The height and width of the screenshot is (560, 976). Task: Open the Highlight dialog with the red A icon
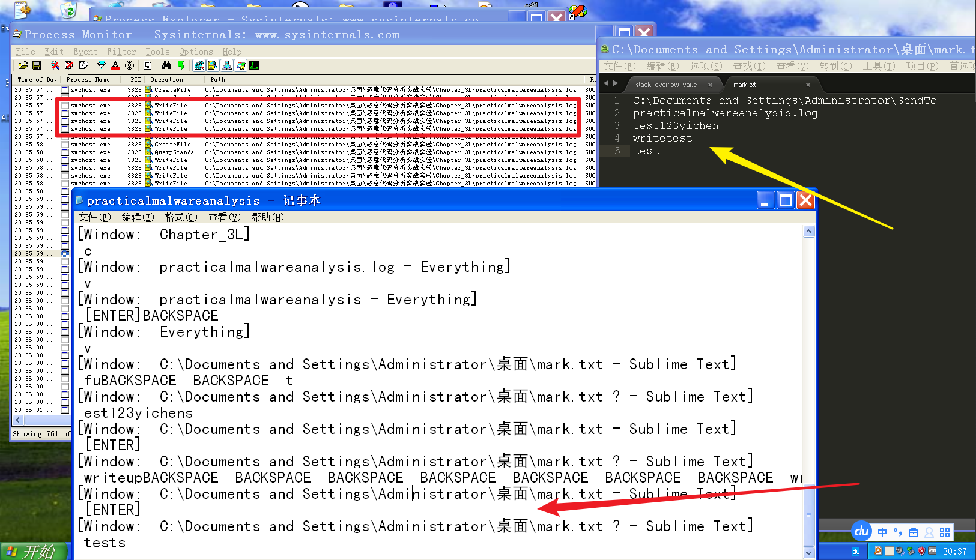115,65
